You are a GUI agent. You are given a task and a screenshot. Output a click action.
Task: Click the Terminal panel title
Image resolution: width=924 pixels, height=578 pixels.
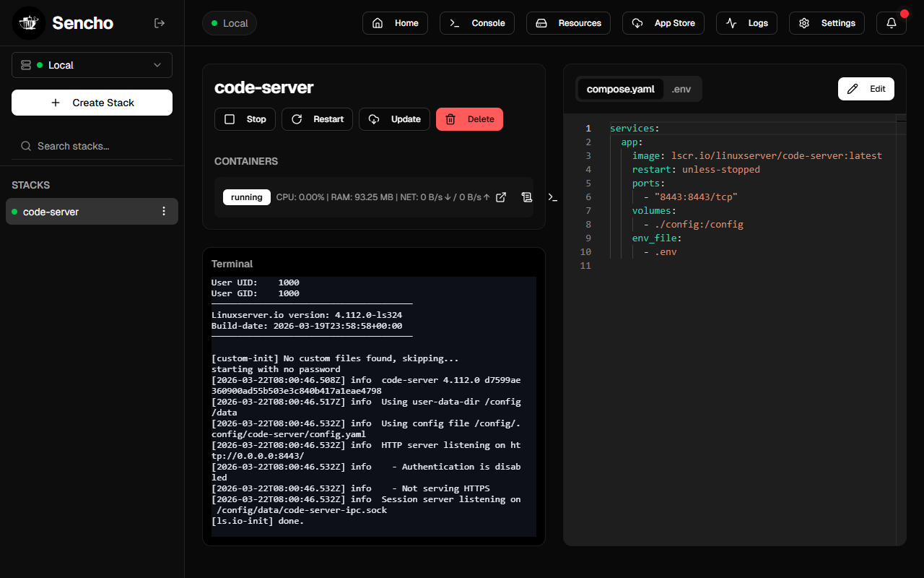[x=232, y=264]
